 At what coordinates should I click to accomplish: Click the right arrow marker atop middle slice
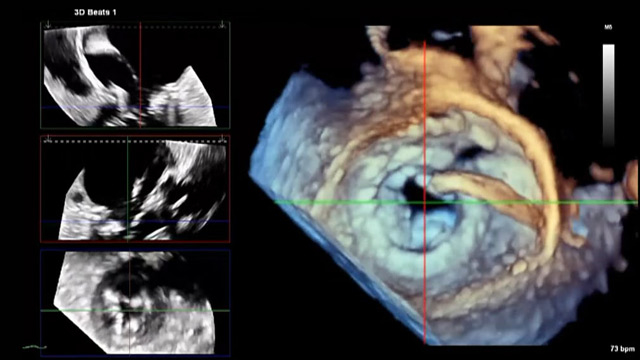tap(222, 139)
